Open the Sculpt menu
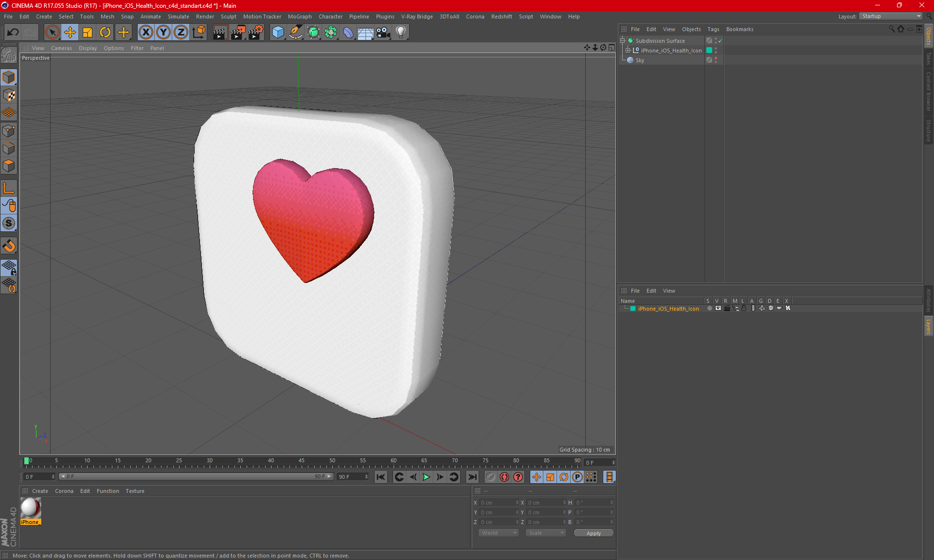 (229, 17)
